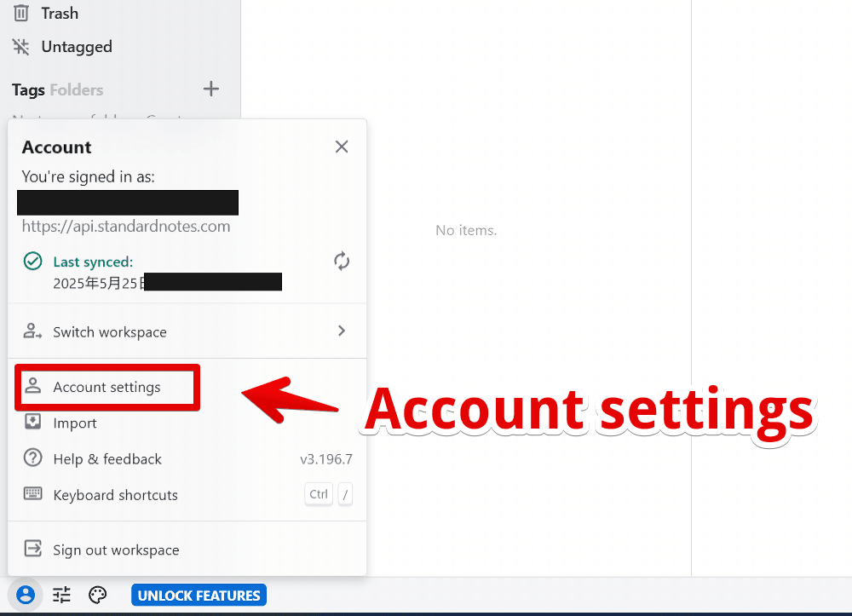Click the Trash bin icon
The height and width of the screenshot is (616, 852).
pyautogui.click(x=21, y=13)
